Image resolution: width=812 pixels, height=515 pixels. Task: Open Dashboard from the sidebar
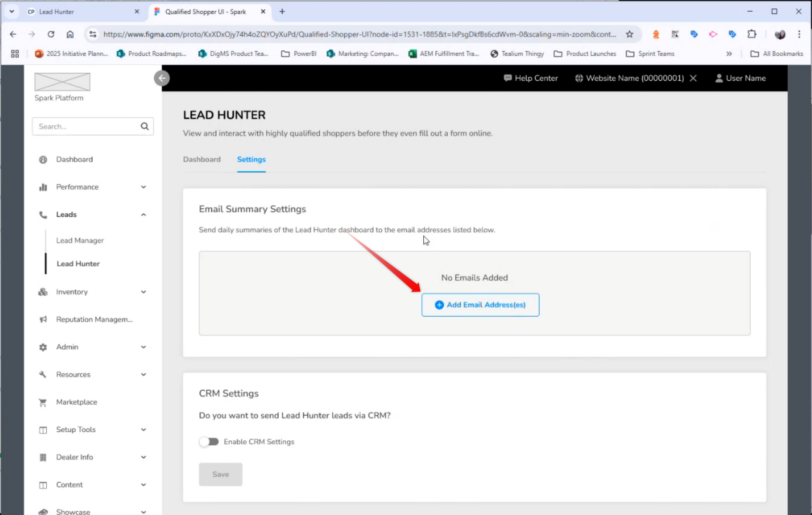(74, 159)
